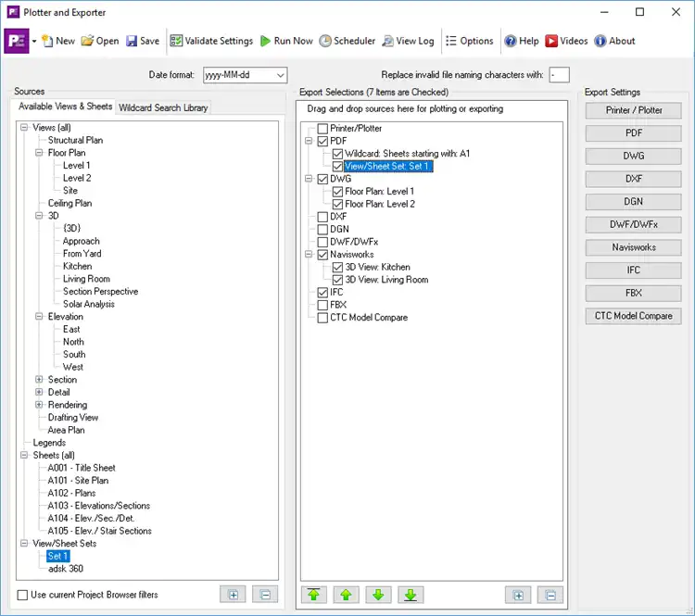Save the current settings
Screen dimensions: 695x616
(143, 41)
